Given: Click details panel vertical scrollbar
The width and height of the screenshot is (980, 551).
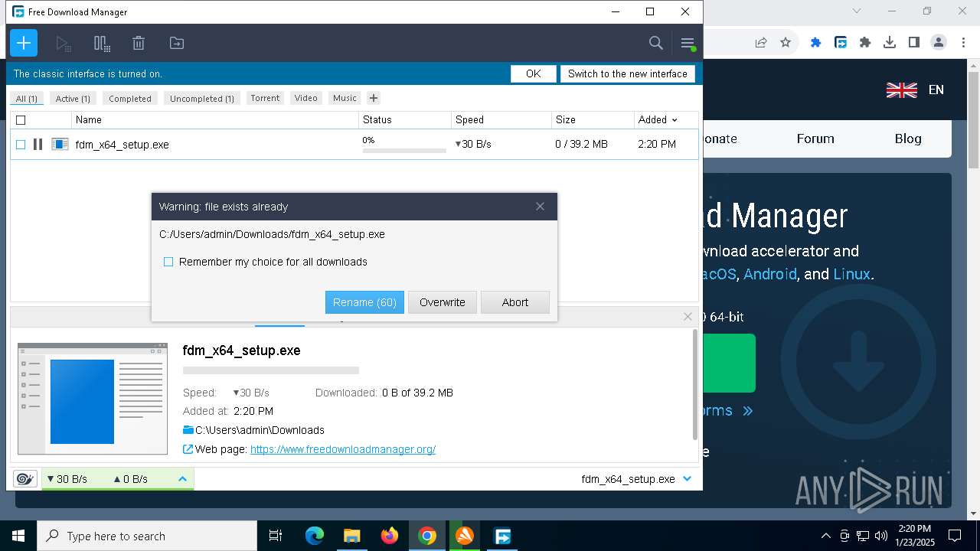Looking at the screenshot, I should [695, 384].
